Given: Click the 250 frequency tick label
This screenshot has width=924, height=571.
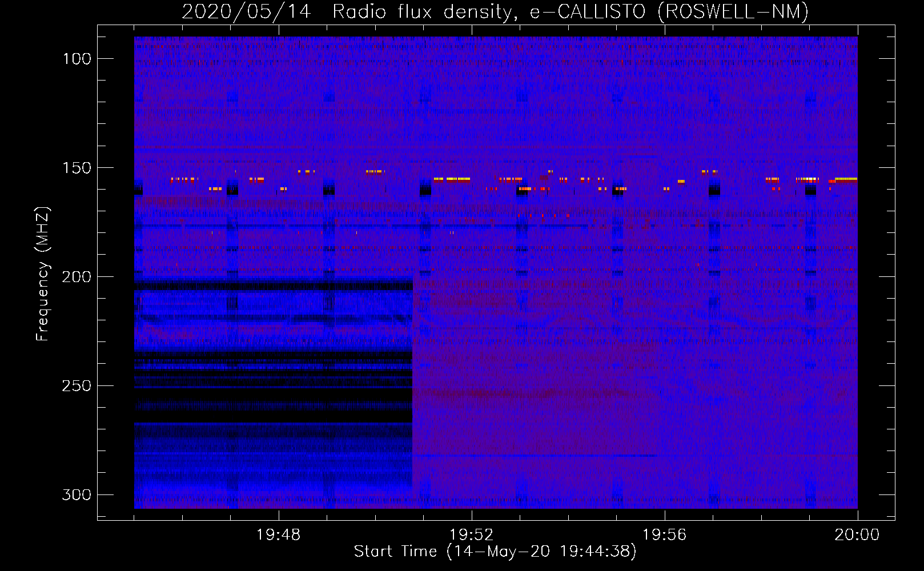Looking at the screenshot, I should coord(77,386).
